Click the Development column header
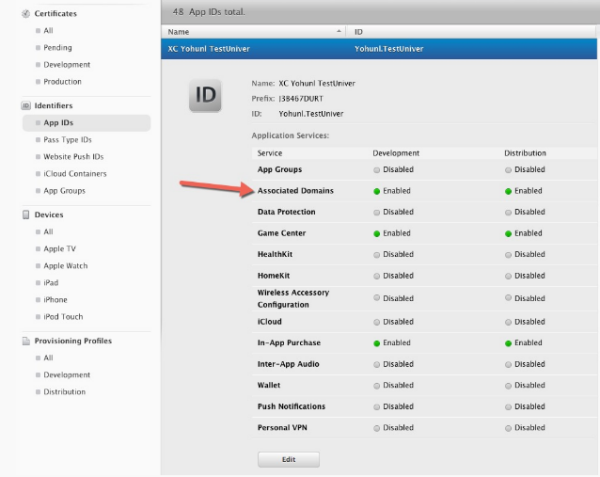Image resolution: width=600 pixels, height=477 pixels. pyautogui.click(x=396, y=153)
